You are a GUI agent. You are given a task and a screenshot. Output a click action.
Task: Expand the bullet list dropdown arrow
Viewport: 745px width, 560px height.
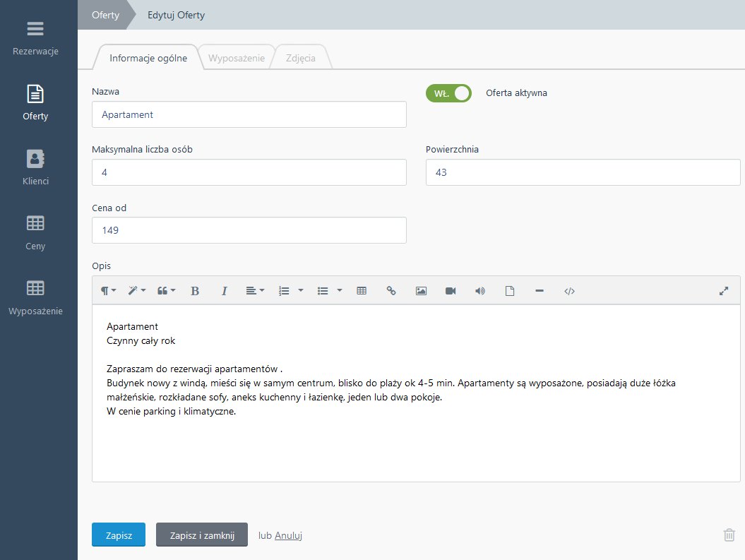point(339,290)
